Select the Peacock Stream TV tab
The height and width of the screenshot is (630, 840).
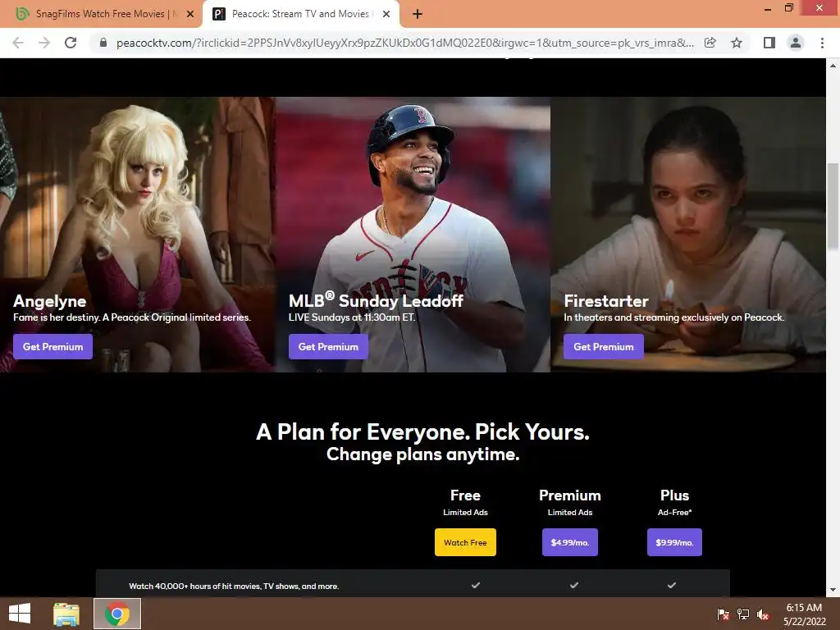click(x=301, y=14)
